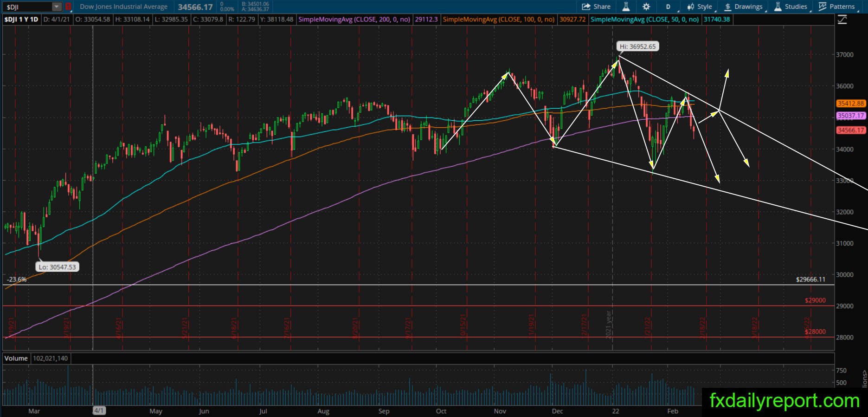Click the 4/1 date marker on time axis
This screenshot has height=417, width=868.
click(99, 411)
